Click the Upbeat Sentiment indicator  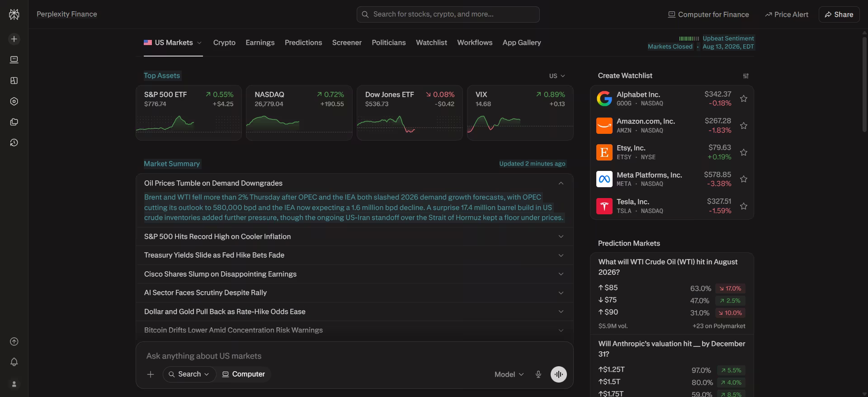pyautogui.click(x=717, y=38)
